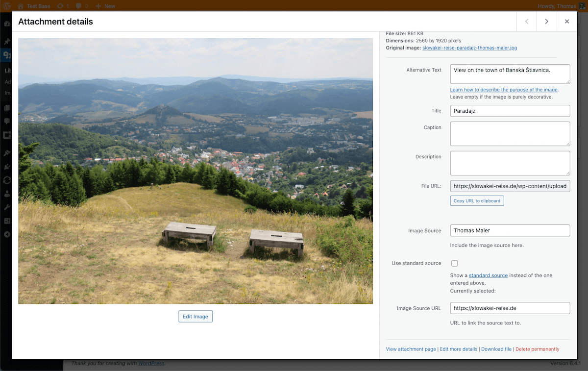Open the Howdy, Thomas account menu
This screenshot has width=588, height=371.
(556, 6)
